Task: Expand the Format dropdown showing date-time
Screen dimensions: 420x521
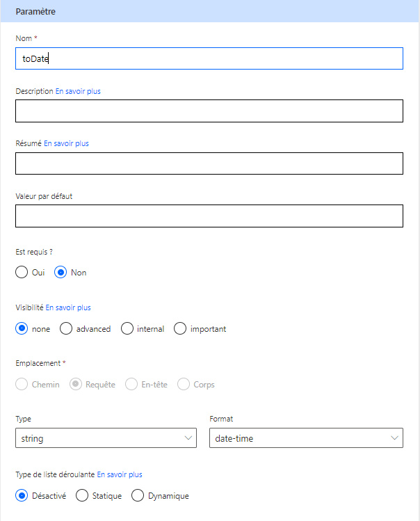Action: [x=306, y=438]
